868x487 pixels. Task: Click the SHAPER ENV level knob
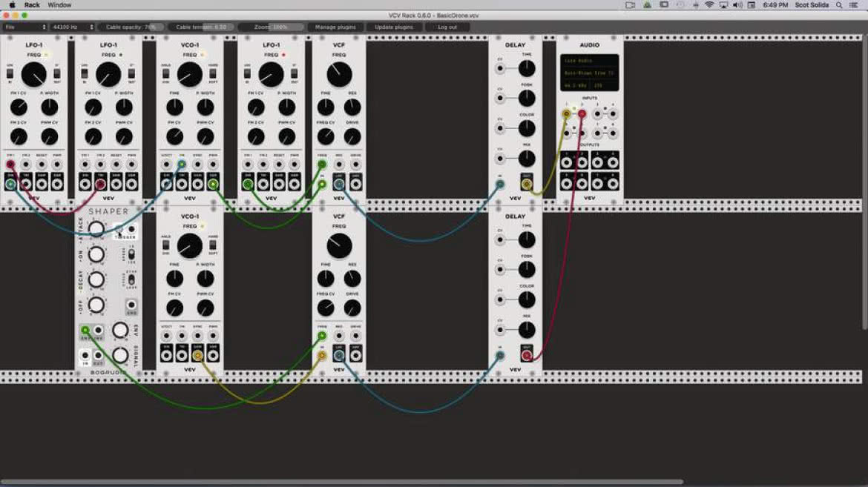pyautogui.click(x=120, y=331)
